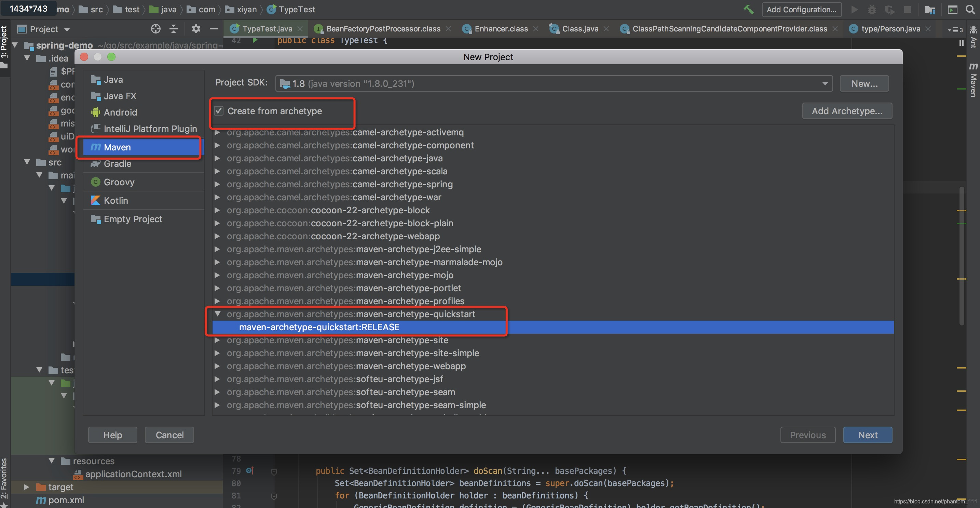Image resolution: width=980 pixels, height=508 pixels.
Task: Open the Ant tool window on right strip
Action: [x=973, y=37]
